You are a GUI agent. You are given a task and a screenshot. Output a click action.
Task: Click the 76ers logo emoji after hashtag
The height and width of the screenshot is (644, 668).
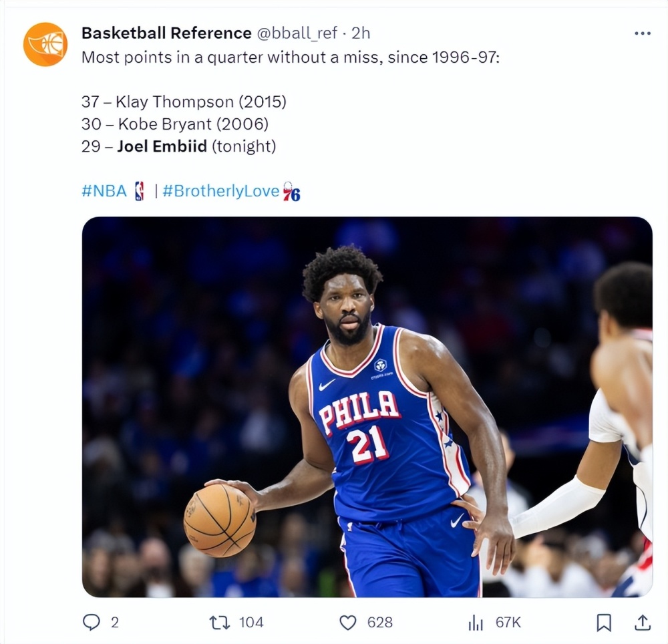tap(292, 191)
